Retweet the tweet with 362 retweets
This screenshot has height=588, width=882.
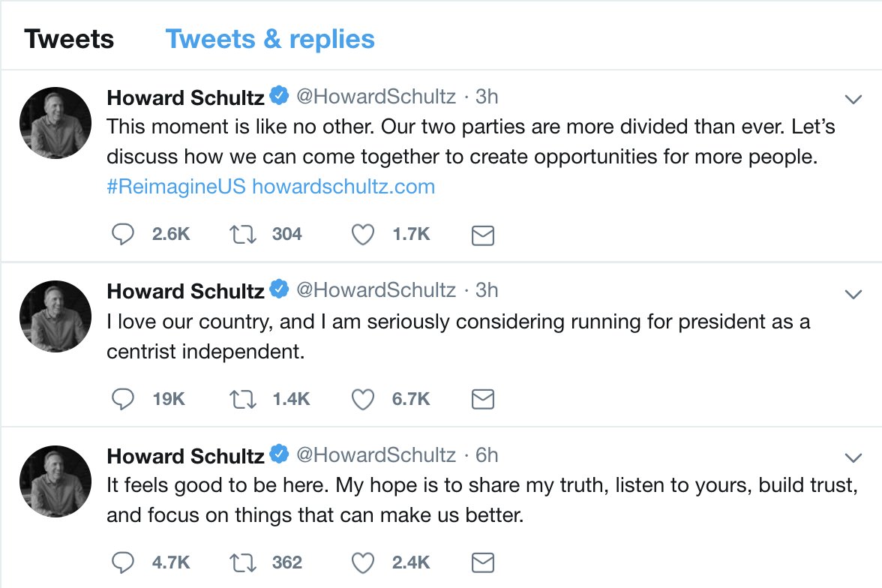pyautogui.click(x=243, y=562)
